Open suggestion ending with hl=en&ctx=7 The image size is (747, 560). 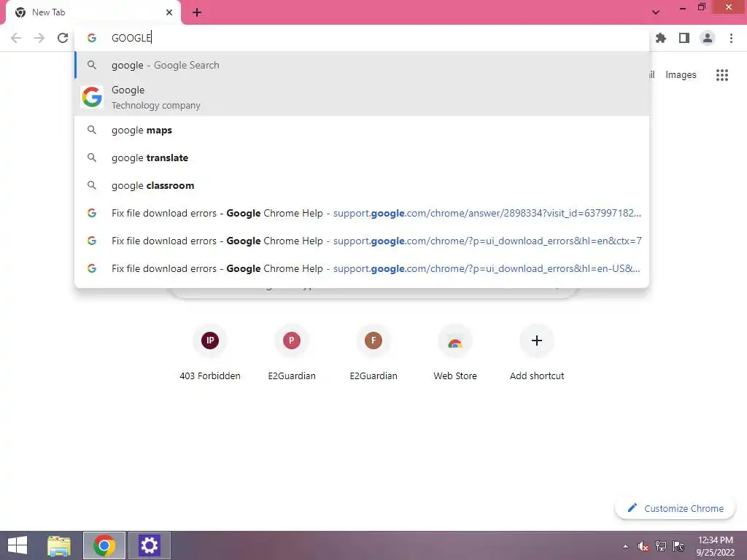[x=362, y=241]
